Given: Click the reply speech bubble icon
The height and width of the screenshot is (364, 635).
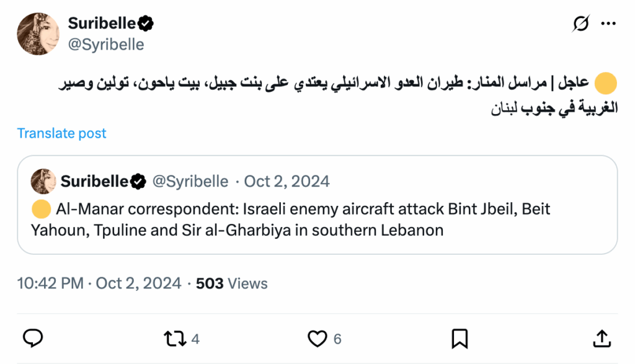Looking at the screenshot, I should pos(33,338).
